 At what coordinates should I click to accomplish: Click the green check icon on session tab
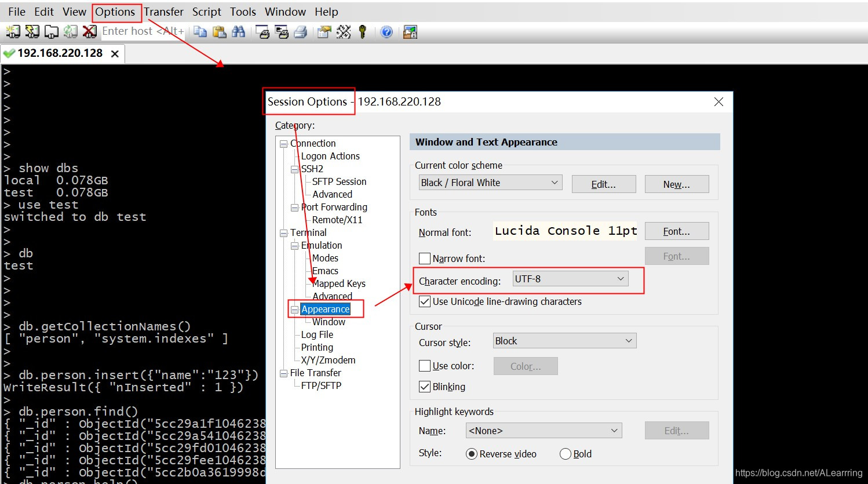pos(9,53)
